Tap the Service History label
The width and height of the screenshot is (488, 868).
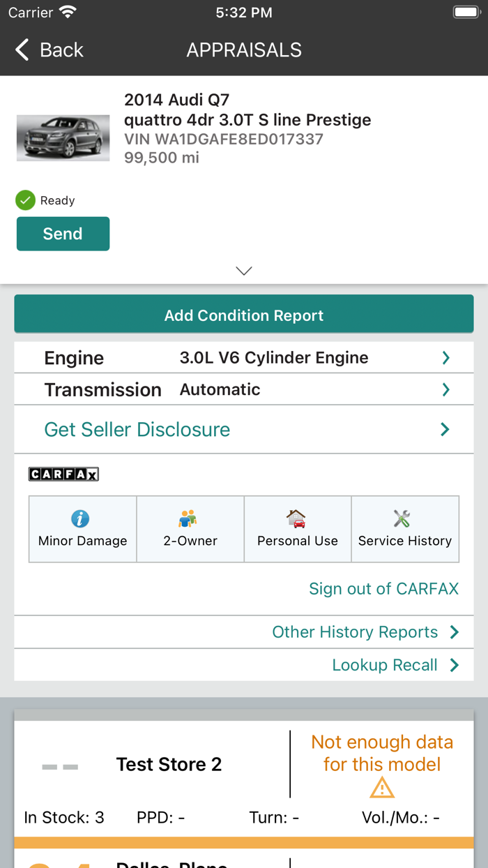[x=405, y=541]
